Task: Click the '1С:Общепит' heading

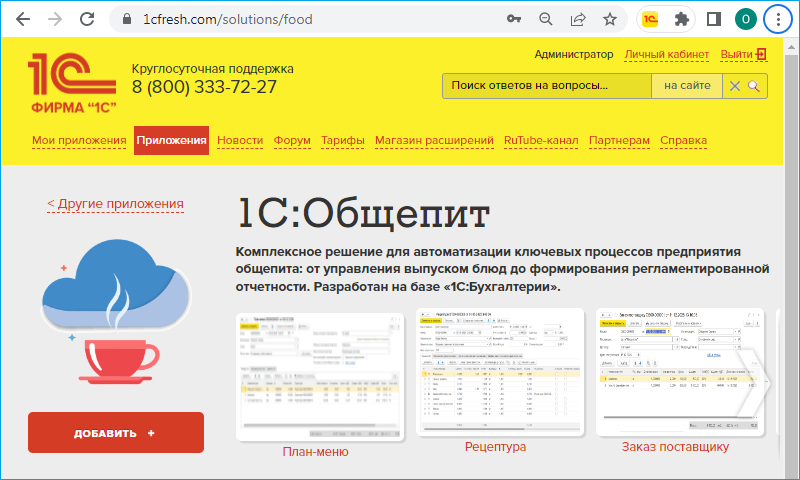Action: pyautogui.click(x=364, y=214)
